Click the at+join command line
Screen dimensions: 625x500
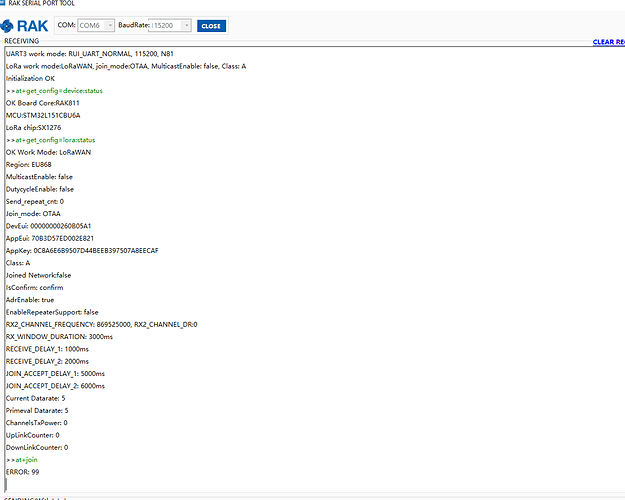pyautogui.click(x=23, y=459)
